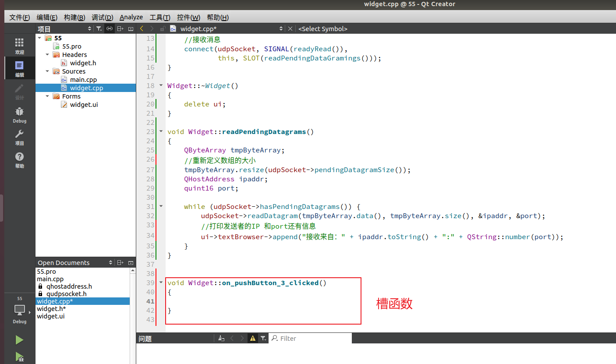Viewport: 616px width, 364px height.
Task: Collapse the 55 project root node
Action: pyautogui.click(x=39, y=38)
